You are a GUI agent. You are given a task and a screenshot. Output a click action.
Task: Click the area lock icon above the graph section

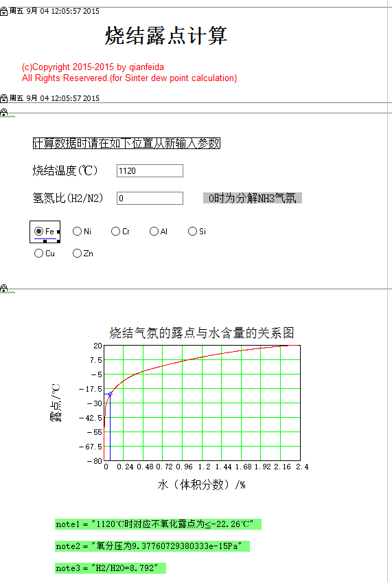(3, 288)
